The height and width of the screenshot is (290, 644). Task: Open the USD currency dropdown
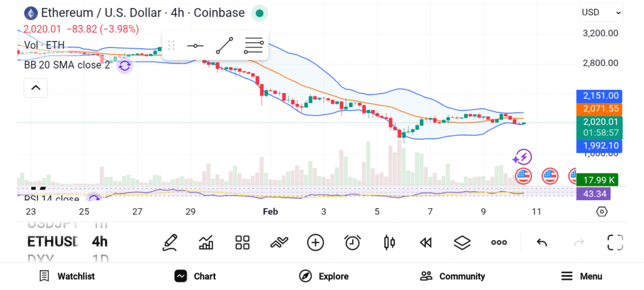tap(601, 12)
